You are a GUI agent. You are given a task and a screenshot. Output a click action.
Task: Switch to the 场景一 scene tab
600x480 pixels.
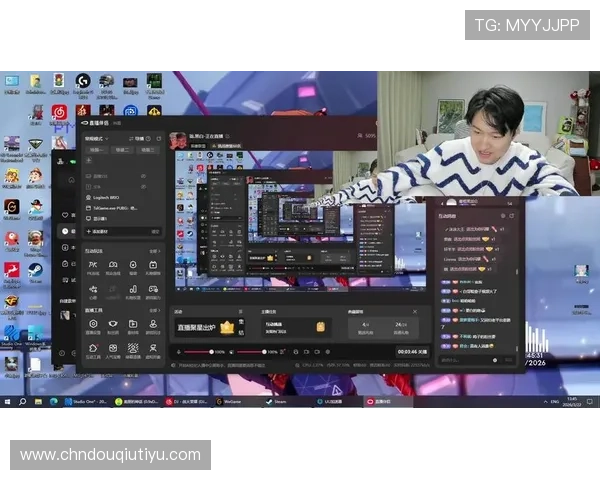coord(98,150)
